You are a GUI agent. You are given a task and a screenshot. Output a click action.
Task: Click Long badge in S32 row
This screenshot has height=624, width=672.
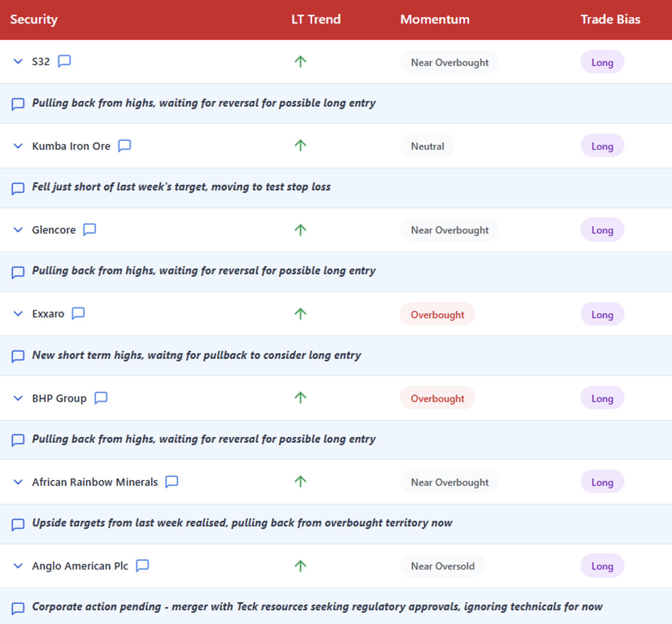pyautogui.click(x=602, y=62)
